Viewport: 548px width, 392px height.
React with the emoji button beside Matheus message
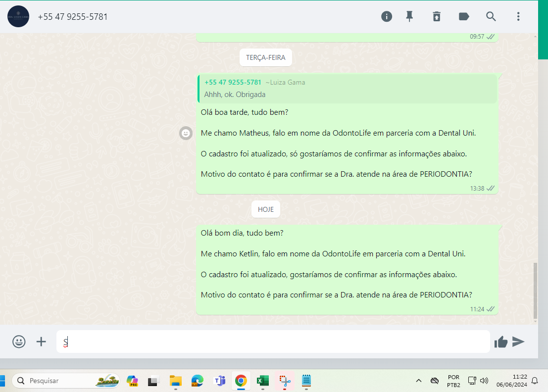coord(186,133)
